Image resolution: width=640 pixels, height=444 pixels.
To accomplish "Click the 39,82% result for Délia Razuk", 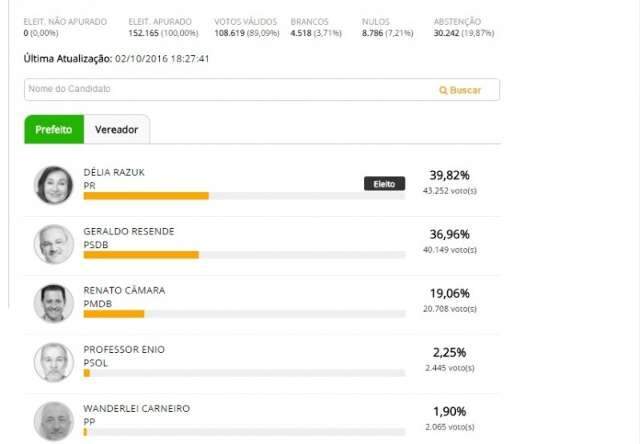I will click(449, 175).
